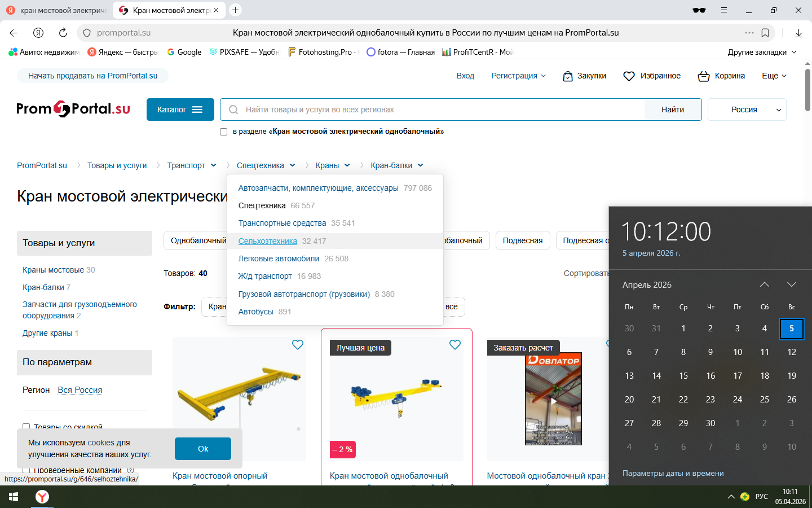The image size is (812, 508).
Task: Expand Другие закладки folder
Action: click(x=762, y=52)
